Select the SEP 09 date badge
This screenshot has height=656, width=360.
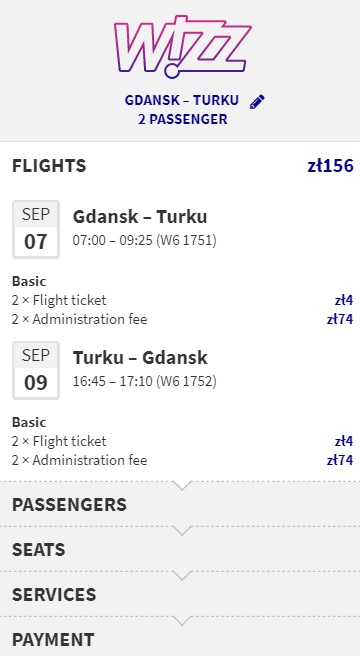click(36, 370)
